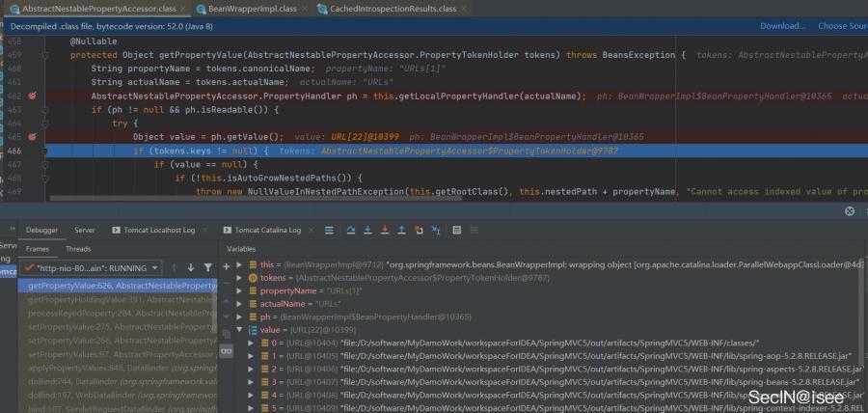Toggle the breakpoint on line 465
868x413 pixels.
[32, 137]
